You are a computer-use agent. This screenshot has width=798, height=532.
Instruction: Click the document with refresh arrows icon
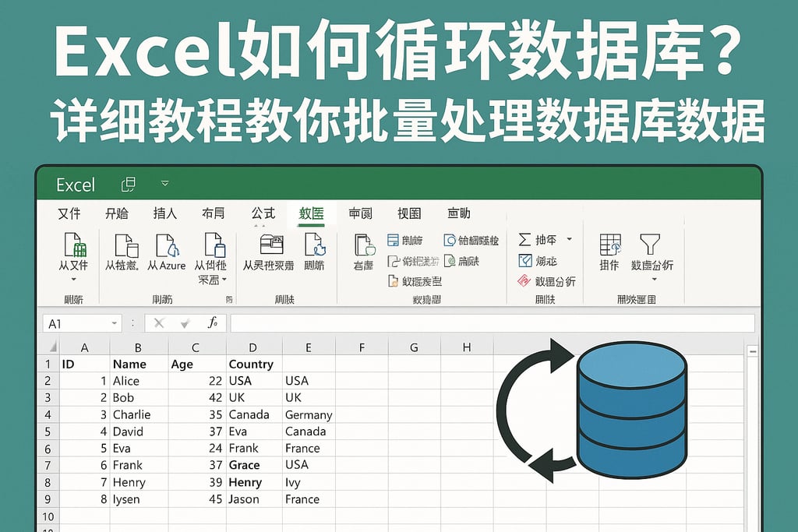tap(315, 245)
